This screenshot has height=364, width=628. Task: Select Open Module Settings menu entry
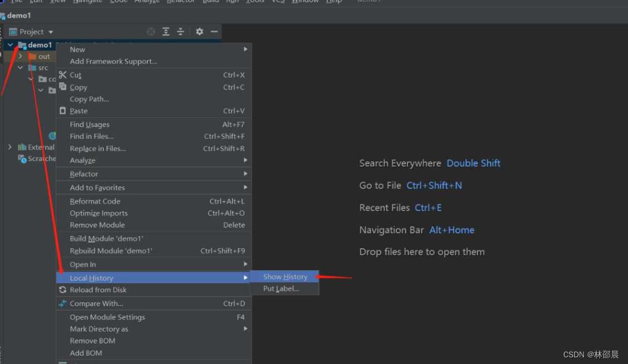[107, 317]
